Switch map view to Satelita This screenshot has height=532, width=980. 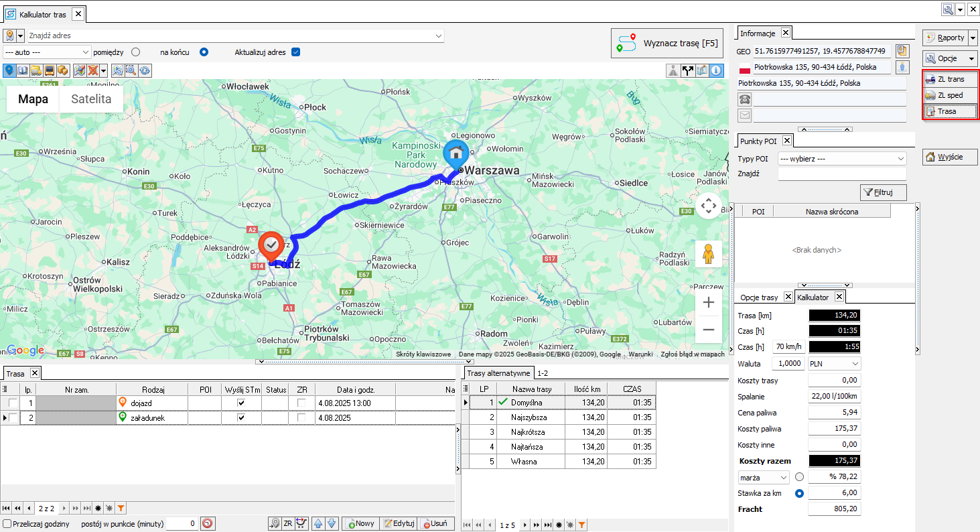(91, 99)
